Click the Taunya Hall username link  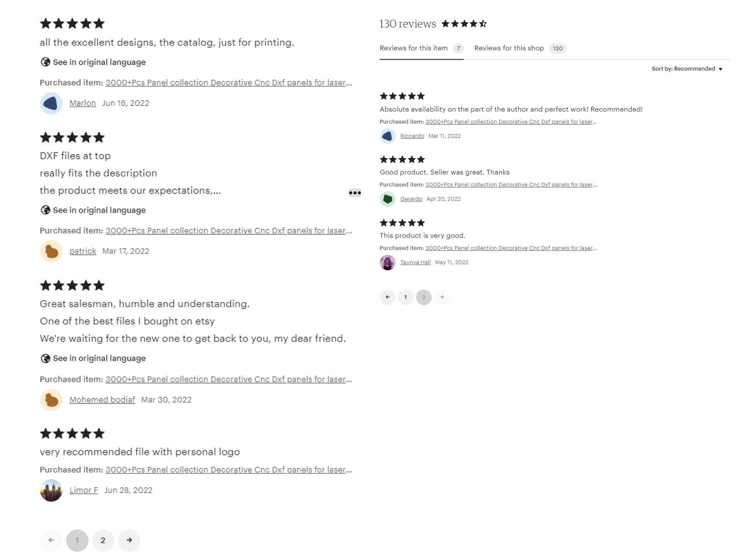point(415,262)
